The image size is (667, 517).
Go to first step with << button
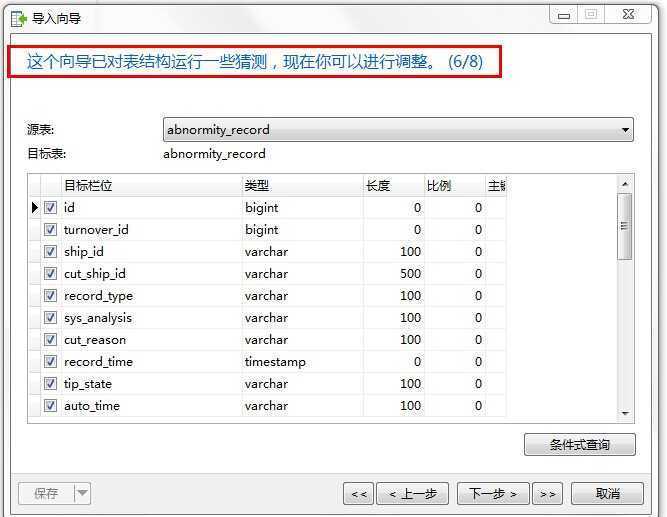click(x=359, y=494)
